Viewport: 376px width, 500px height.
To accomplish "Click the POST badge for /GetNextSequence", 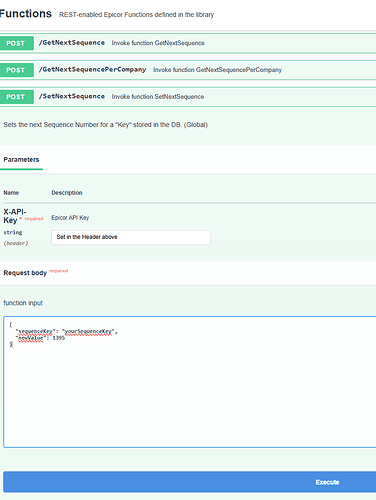I will [16, 43].
